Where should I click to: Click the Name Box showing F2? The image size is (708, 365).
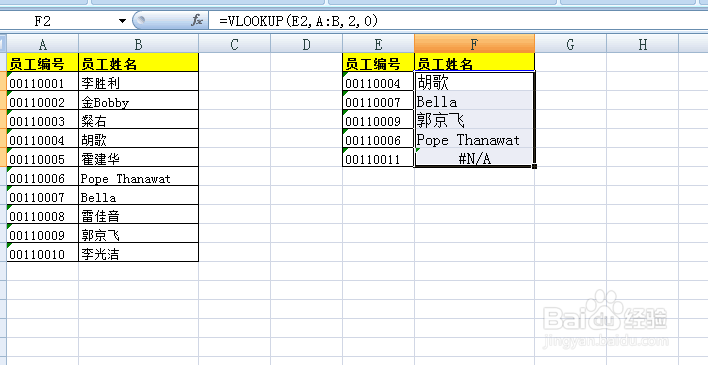pyautogui.click(x=59, y=21)
